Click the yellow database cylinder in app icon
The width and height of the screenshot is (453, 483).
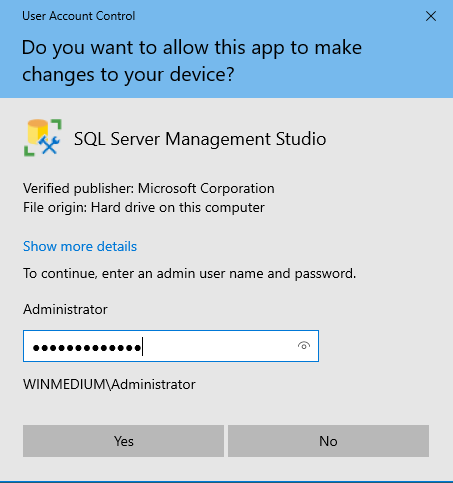37,131
